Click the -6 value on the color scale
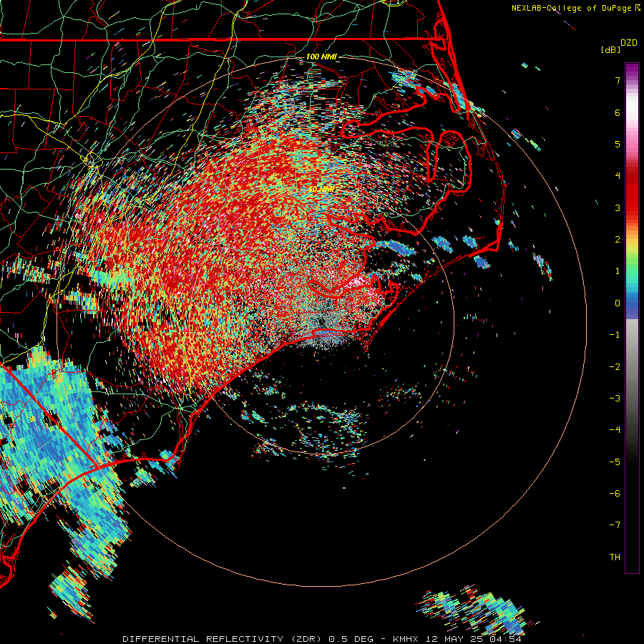Viewport: 644px width, 644px height. (615, 494)
